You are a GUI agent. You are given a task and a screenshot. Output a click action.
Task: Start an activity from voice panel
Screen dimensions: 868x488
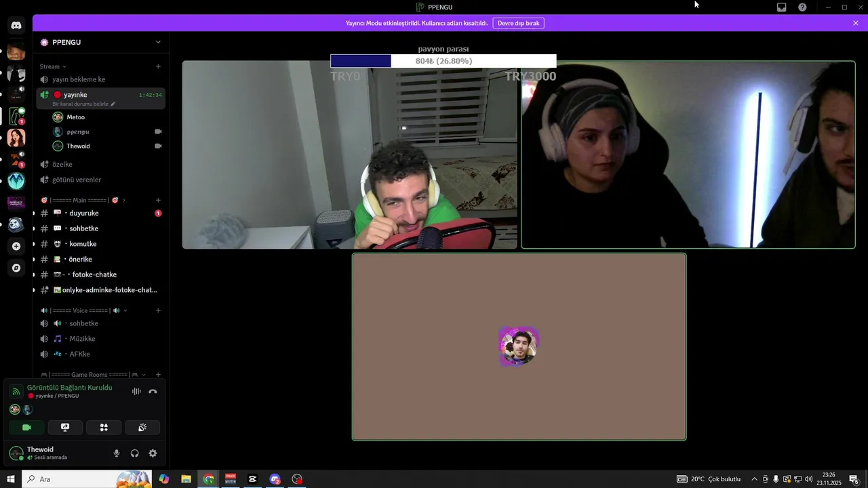pos(104,427)
